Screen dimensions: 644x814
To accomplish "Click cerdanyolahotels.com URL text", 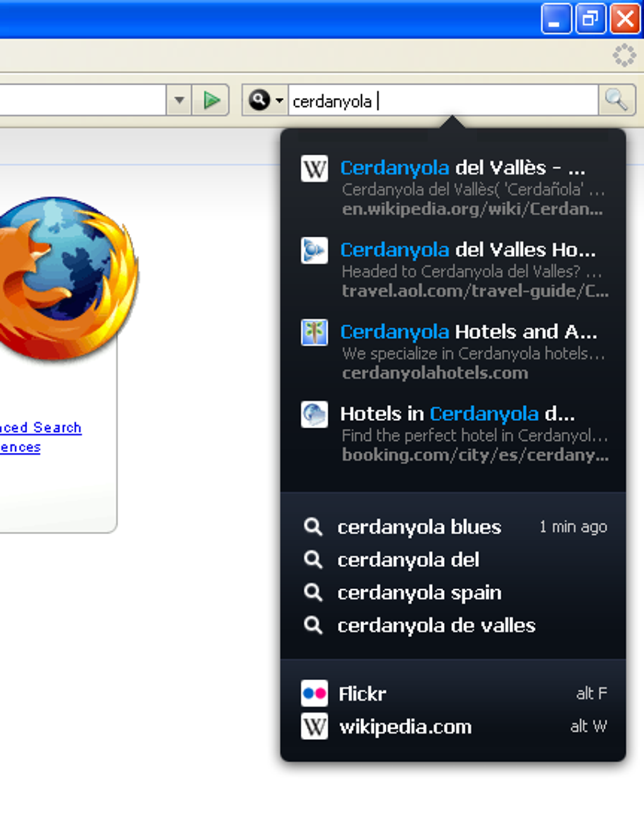I will [435, 373].
